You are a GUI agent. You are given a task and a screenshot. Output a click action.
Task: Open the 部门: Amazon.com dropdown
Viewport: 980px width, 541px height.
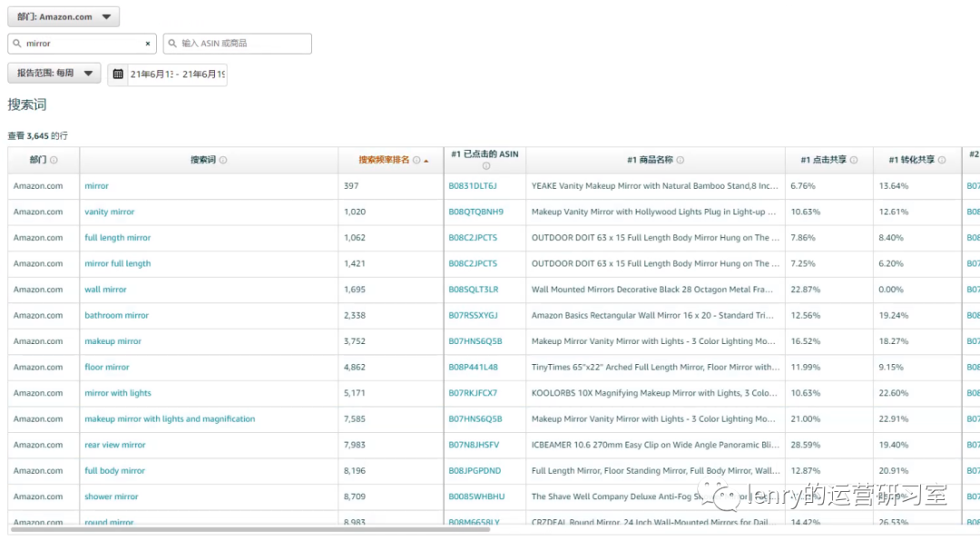[64, 17]
